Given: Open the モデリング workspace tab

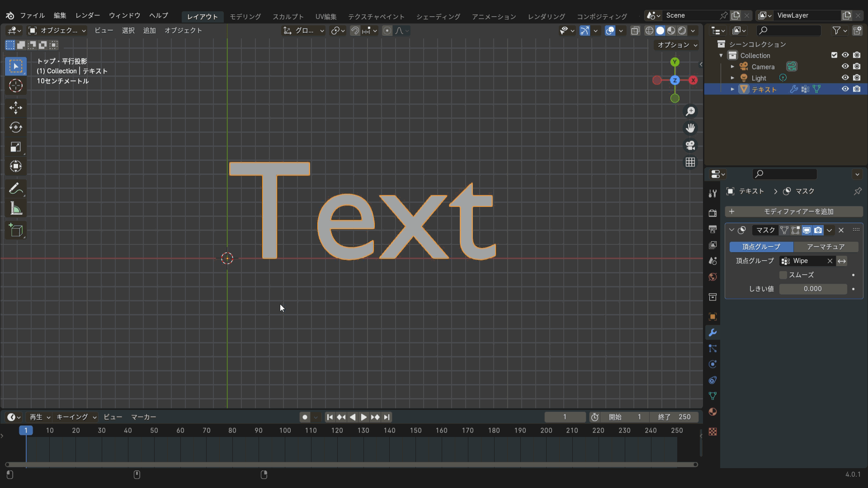Looking at the screenshot, I should click(x=245, y=16).
